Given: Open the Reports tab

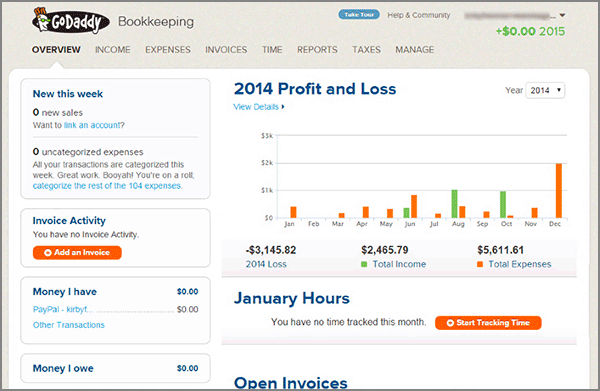Looking at the screenshot, I should (x=317, y=50).
